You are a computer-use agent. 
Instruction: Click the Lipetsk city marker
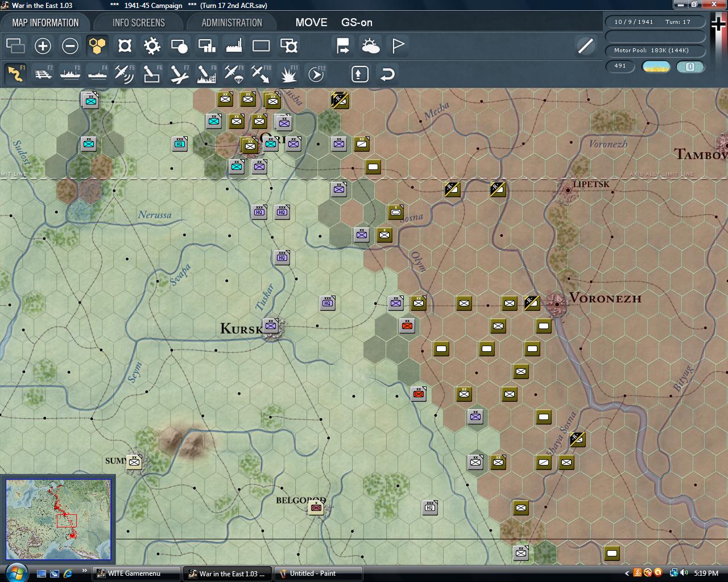568,190
